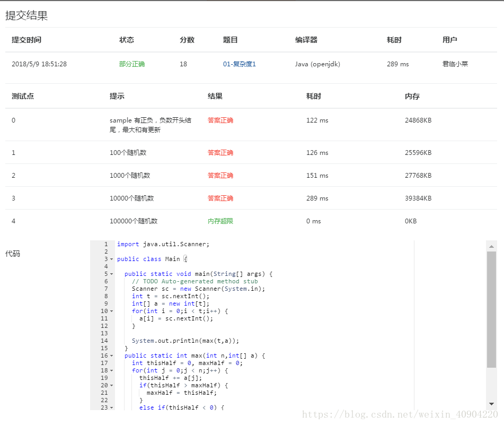
Task: Click the submission time 2018/5/9 18:51:28
Action: 39,64
